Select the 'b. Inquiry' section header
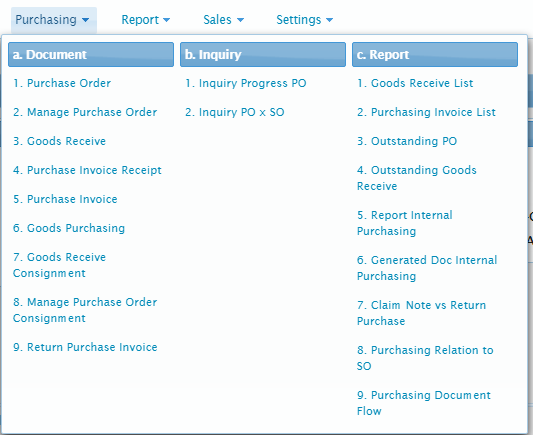 pos(263,54)
